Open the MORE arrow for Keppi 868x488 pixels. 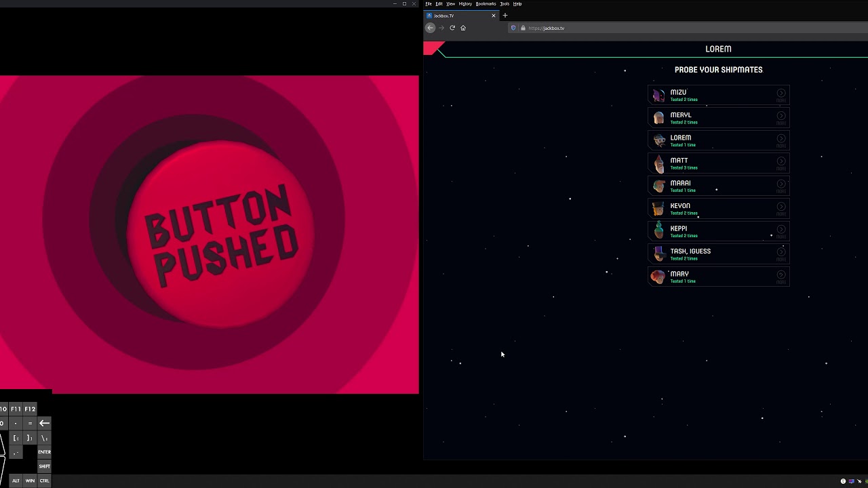781,230
